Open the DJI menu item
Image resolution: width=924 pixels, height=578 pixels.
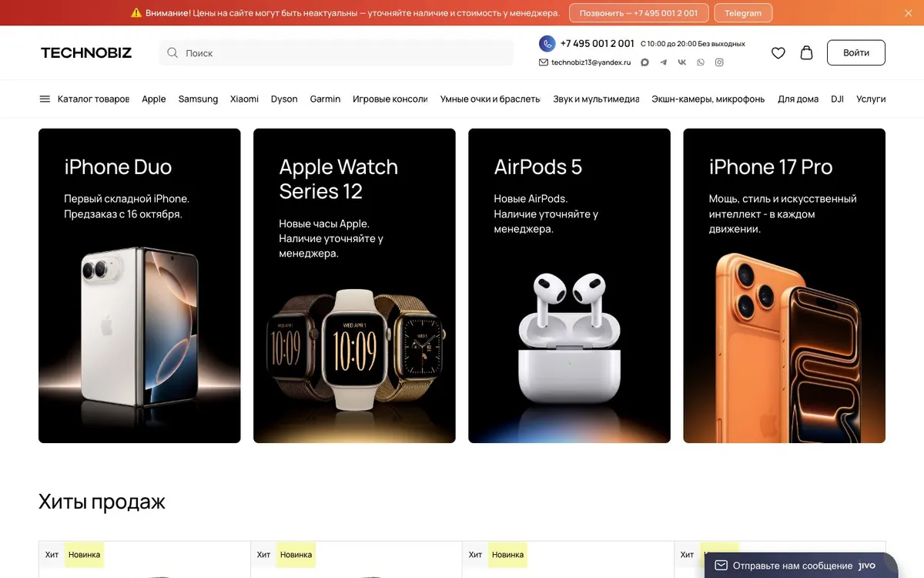pos(837,99)
